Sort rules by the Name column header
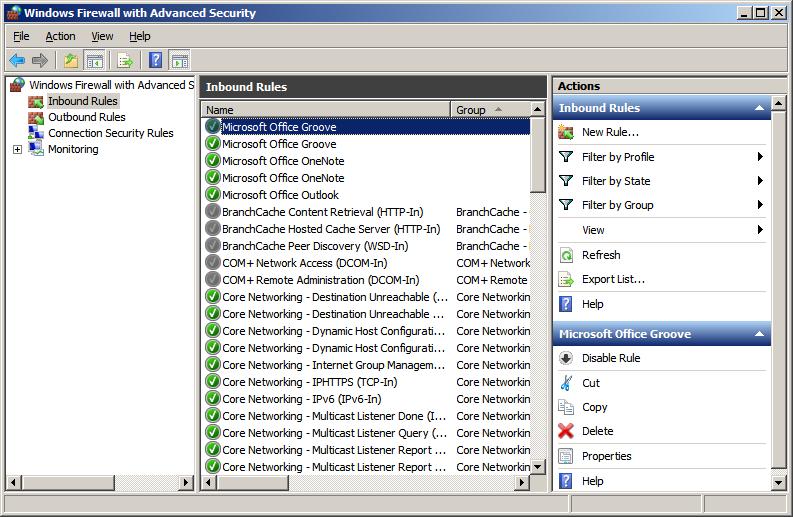793x517 pixels. [x=326, y=110]
